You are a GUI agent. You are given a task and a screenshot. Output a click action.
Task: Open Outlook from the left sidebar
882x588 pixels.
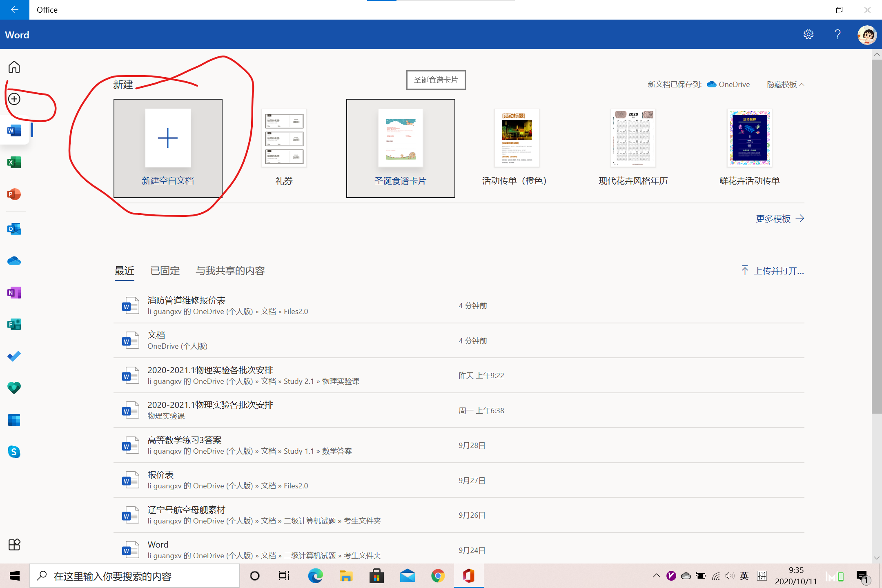pos(14,229)
